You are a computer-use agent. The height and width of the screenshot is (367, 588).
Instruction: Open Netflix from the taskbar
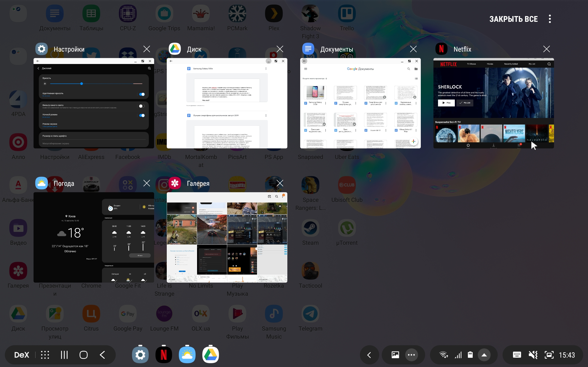pos(164,355)
